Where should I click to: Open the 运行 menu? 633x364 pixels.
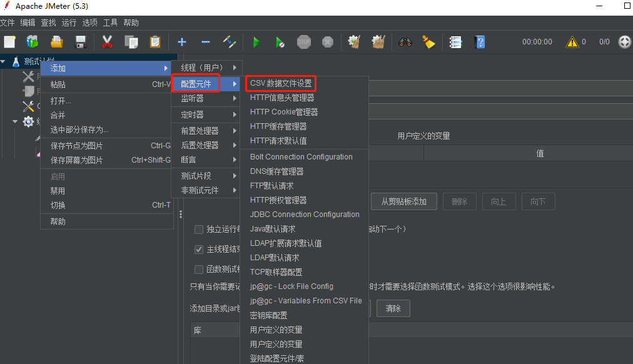[x=69, y=23]
